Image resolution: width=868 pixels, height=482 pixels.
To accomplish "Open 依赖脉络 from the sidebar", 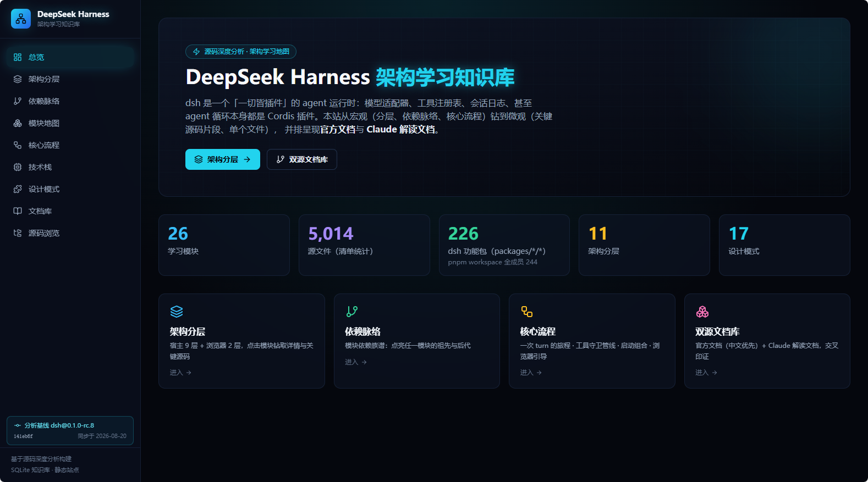I will (70, 101).
